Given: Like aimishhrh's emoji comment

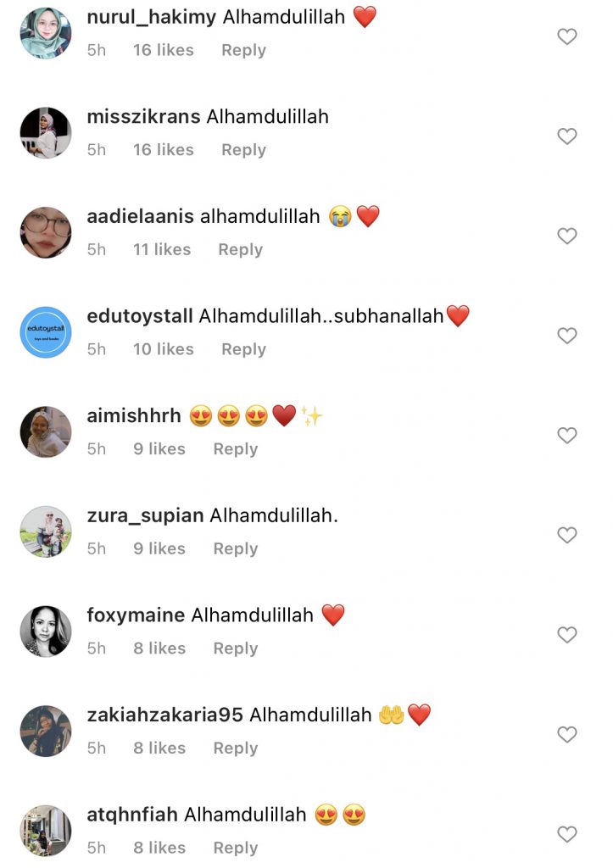Looking at the screenshot, I should pos(567,435).
